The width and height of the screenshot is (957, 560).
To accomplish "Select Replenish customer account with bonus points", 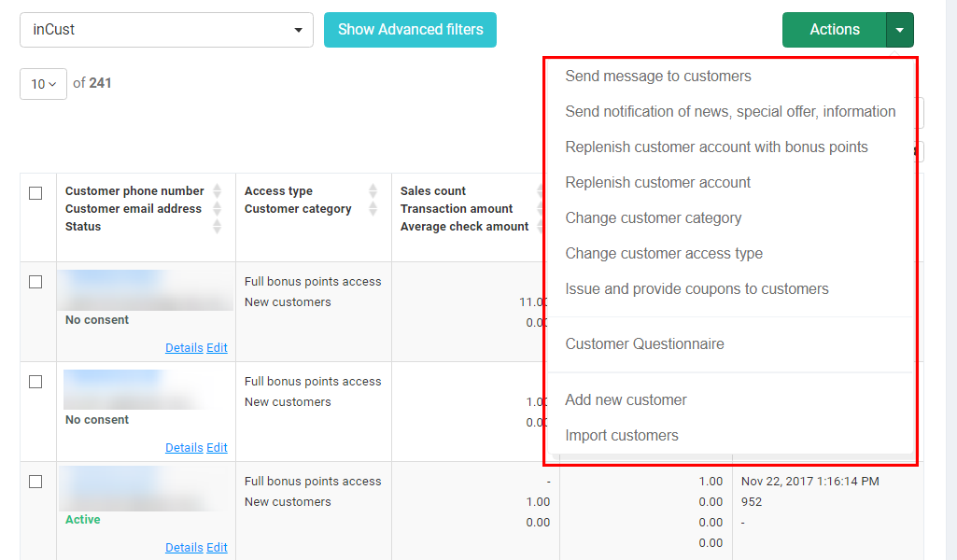I will [x=716, y=147].
